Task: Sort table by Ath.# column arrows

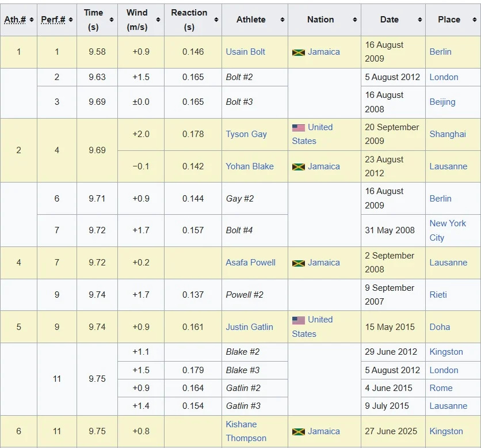Action: (31, 20)
